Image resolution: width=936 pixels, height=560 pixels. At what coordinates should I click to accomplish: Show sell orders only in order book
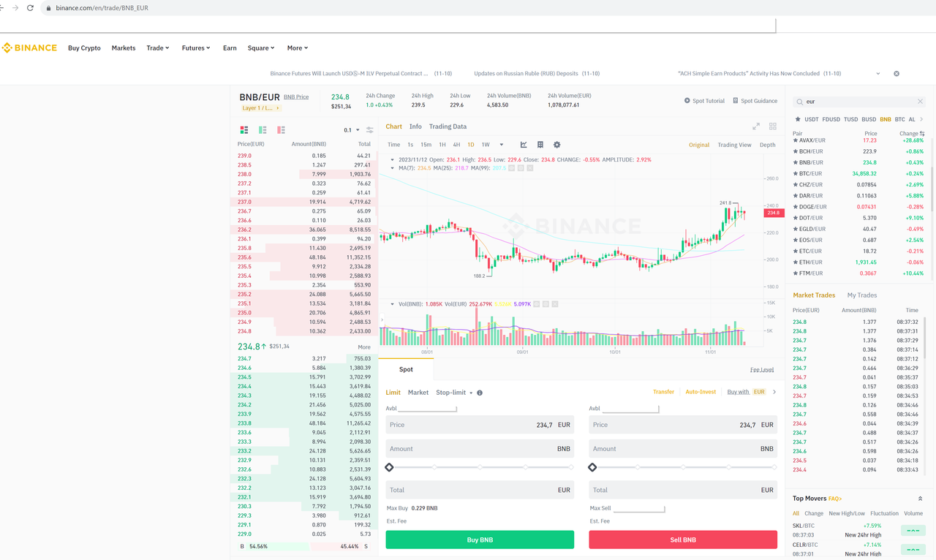coord(281,130)
